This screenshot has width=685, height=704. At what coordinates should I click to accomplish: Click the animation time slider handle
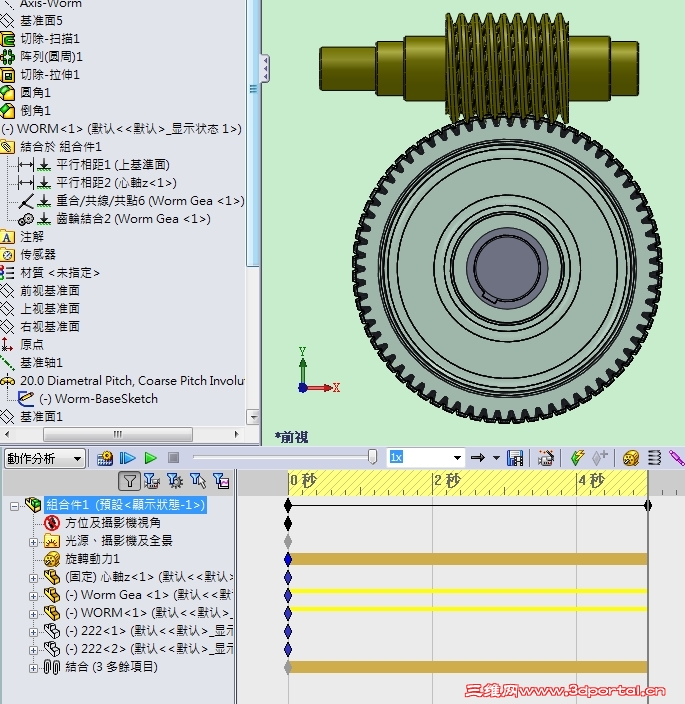tap(372, 457)
